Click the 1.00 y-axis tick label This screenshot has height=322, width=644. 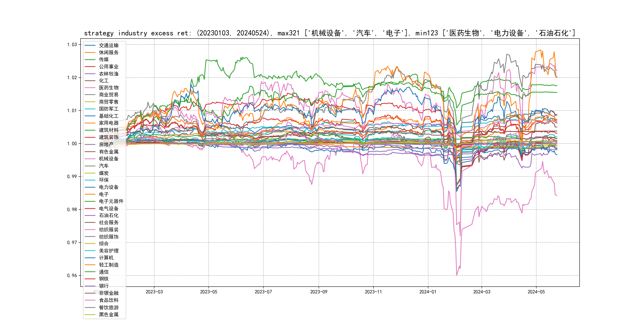tap(72, 144)
